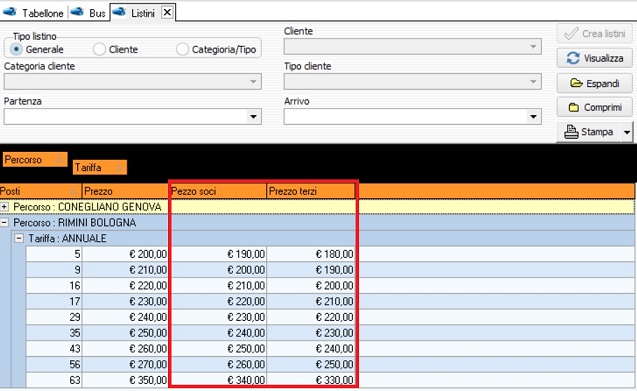Viewport: 637px width, 391px height.
Task: Click the checkmark icon on Crea listini
Action: (571, 34)
